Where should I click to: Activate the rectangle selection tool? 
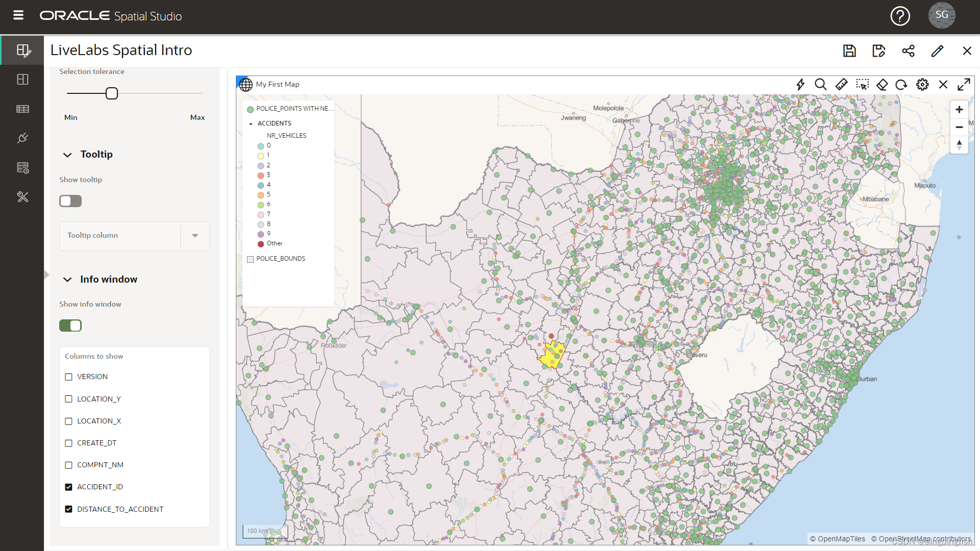[862, 84]
